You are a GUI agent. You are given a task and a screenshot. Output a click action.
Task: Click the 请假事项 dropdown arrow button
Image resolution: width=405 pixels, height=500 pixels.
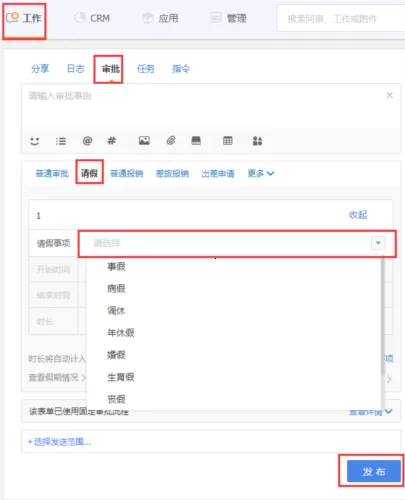pyautogui.click(x=378, y=243)
